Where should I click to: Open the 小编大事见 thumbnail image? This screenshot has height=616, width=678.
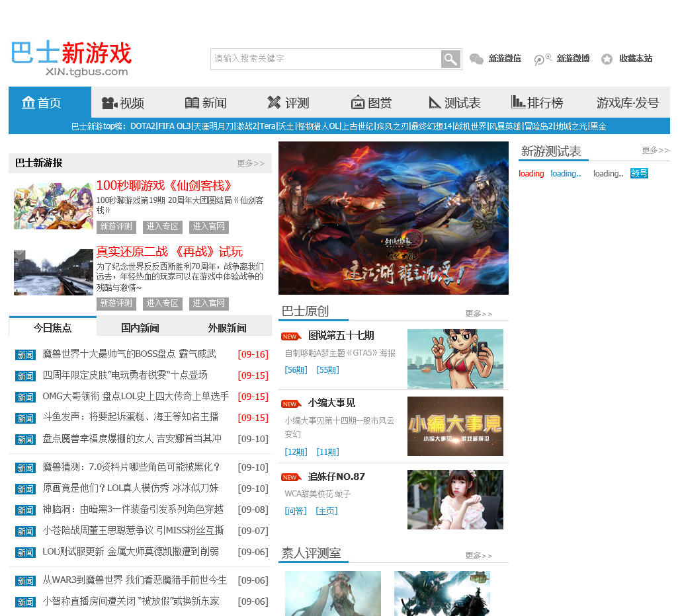455,426
